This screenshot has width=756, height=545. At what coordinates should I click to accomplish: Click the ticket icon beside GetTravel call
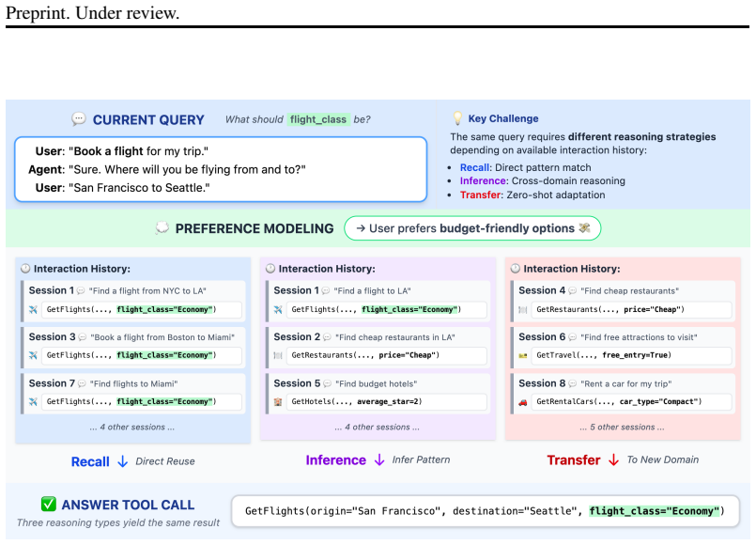(523, 356)
